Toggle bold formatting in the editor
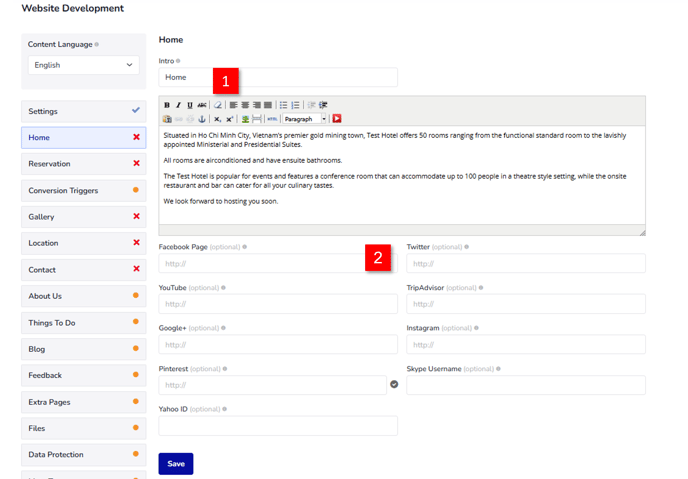 (x=167, y=105)
